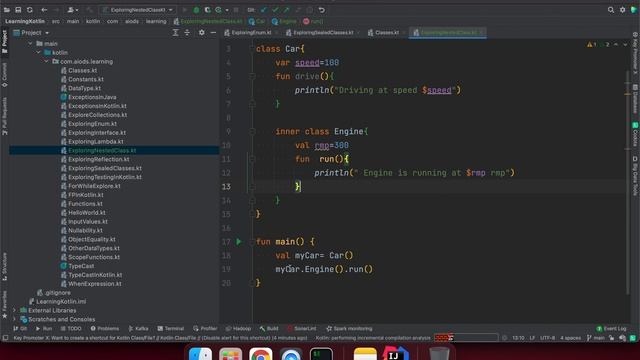Run with coverage shield icon
Viewport: 640px width, 360px height.
(207, 10)
